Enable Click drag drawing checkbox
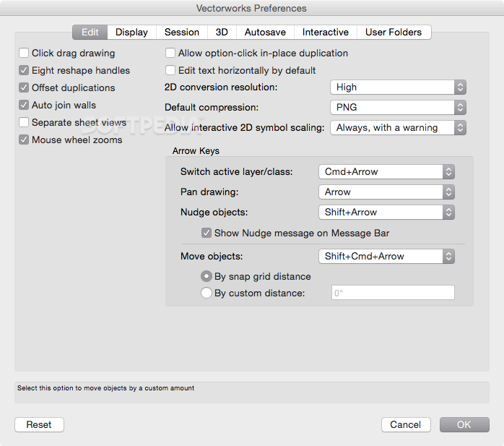 [24, 53]
